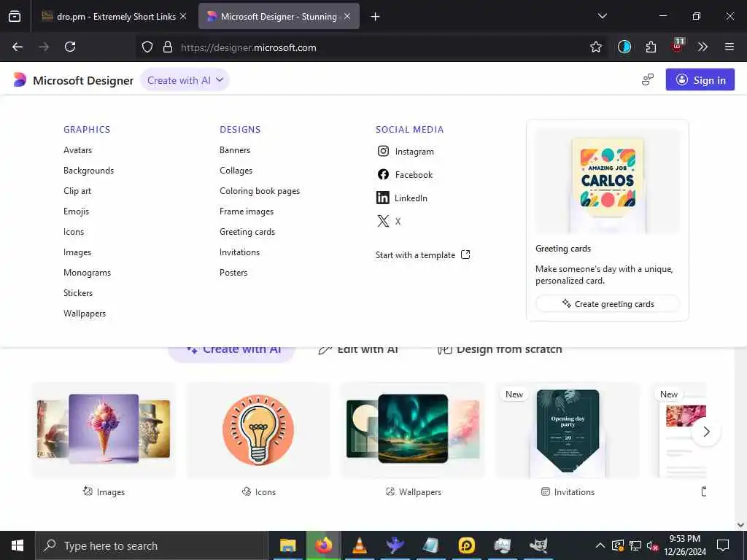Viewport: 747px width, 560px height.
Task: Select Avatars under Graphics
Action: [x=77, y=150]
